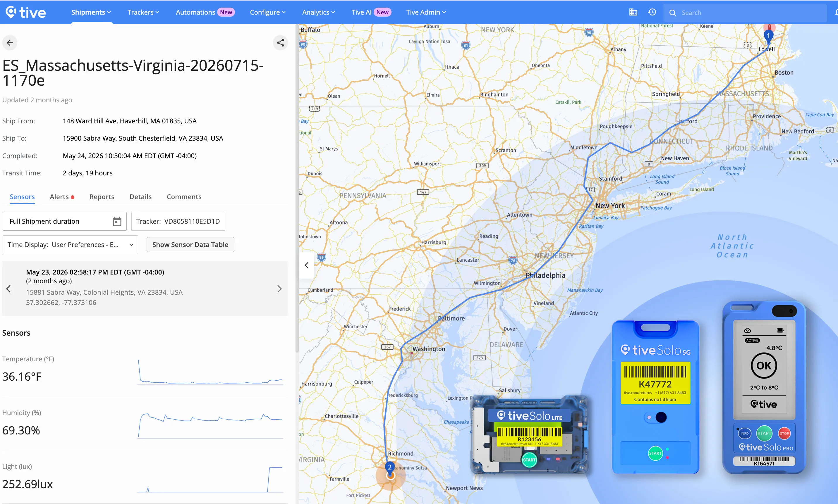
Task: Click the 36.16°F temperature value
Action: tap(22, 377)
